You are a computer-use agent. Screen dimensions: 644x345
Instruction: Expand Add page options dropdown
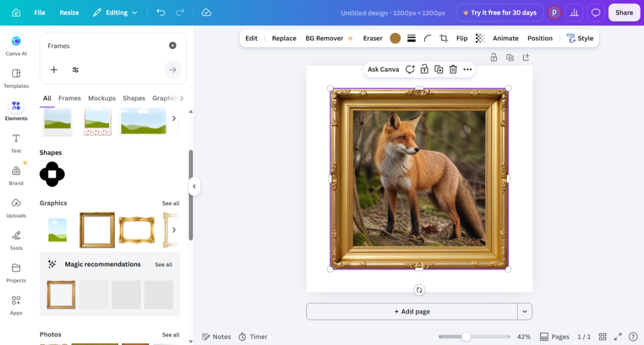coord(525,311)
